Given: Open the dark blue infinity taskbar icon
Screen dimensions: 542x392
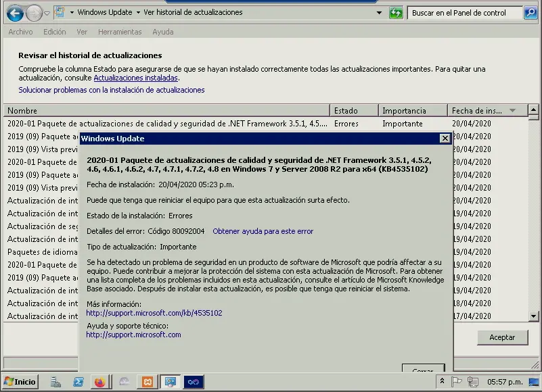Looking at the screenshot, I should pyautogui.click(x=194, y=382).
